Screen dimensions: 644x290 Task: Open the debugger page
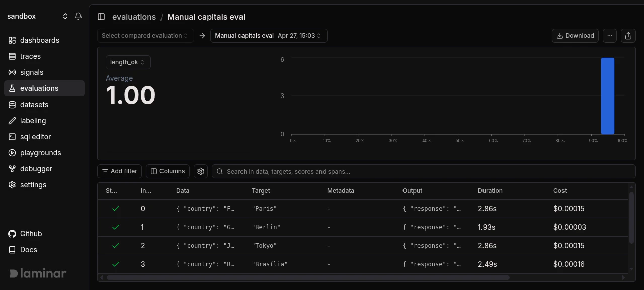[x=44, y=169]
